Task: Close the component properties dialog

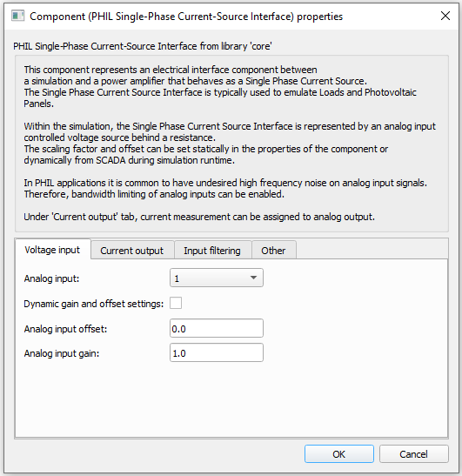Action: tap(445, 16)
